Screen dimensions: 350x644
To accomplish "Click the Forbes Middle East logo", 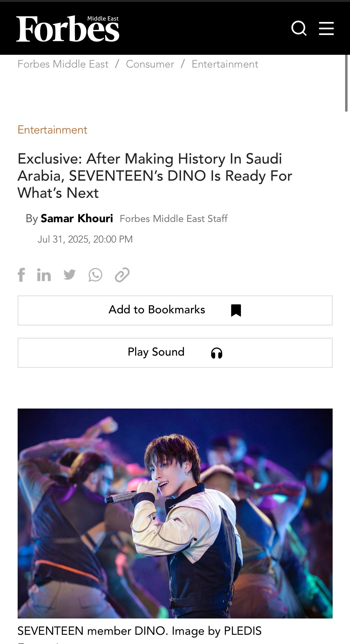I will click(68, 28).
